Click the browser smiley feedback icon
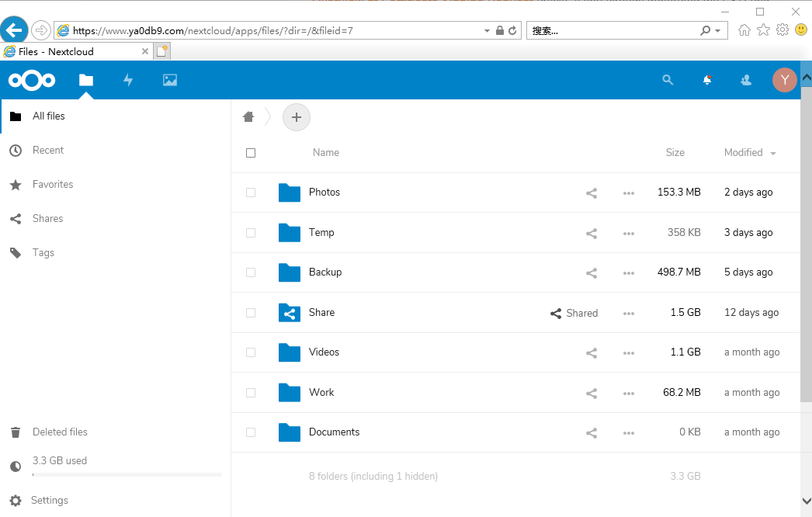812x517 pixels. coord(801,30)
